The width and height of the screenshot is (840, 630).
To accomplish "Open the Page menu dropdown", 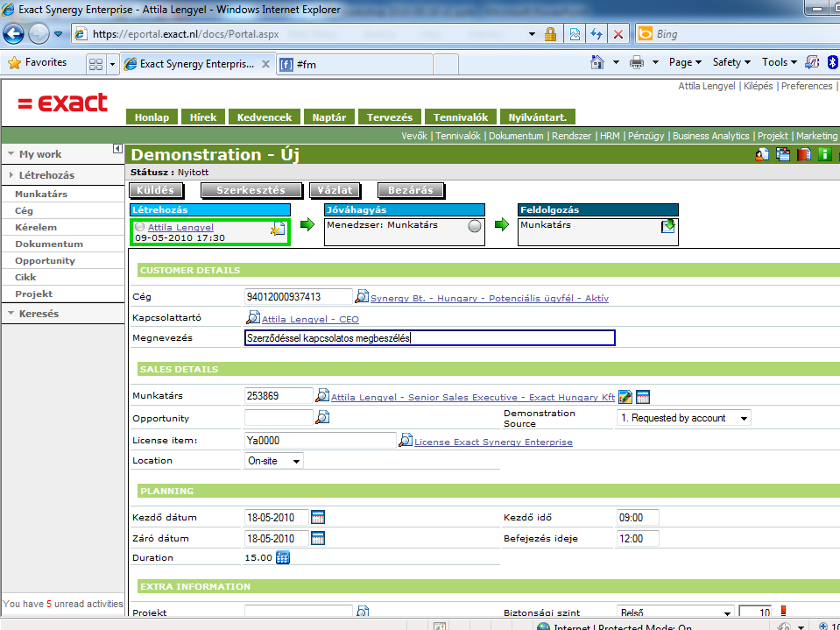I will [685, 63].
